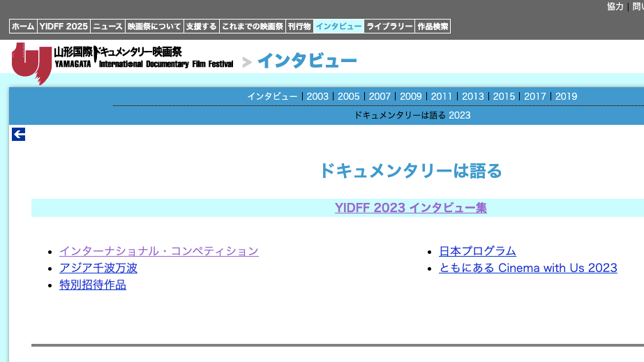Select 映画祭について in the top menu
Screen dimensions: 644x362
point(154,27)
